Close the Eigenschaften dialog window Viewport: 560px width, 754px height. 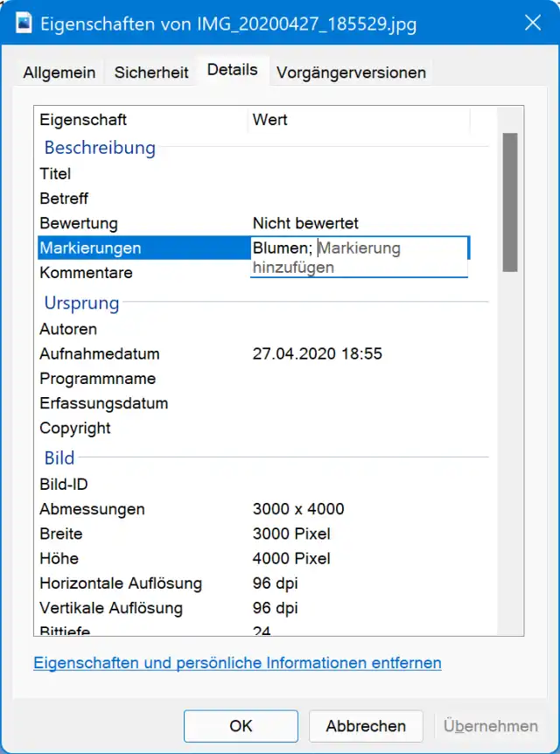531,24
